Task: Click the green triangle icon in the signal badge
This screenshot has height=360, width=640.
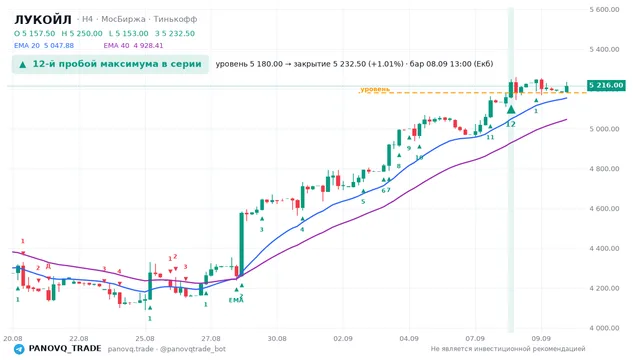Action: pyautogui.click(x=23, y=64)
